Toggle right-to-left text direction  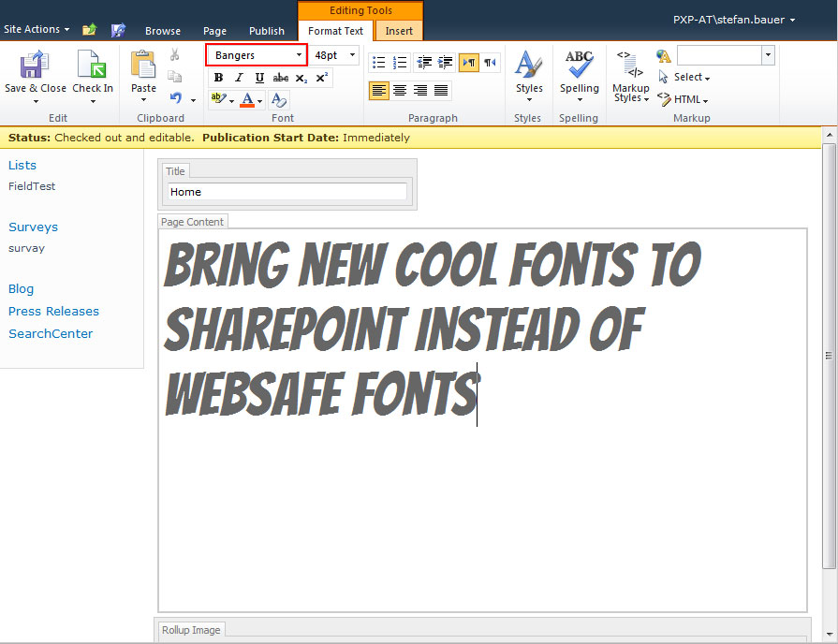(x=490, y=63)
